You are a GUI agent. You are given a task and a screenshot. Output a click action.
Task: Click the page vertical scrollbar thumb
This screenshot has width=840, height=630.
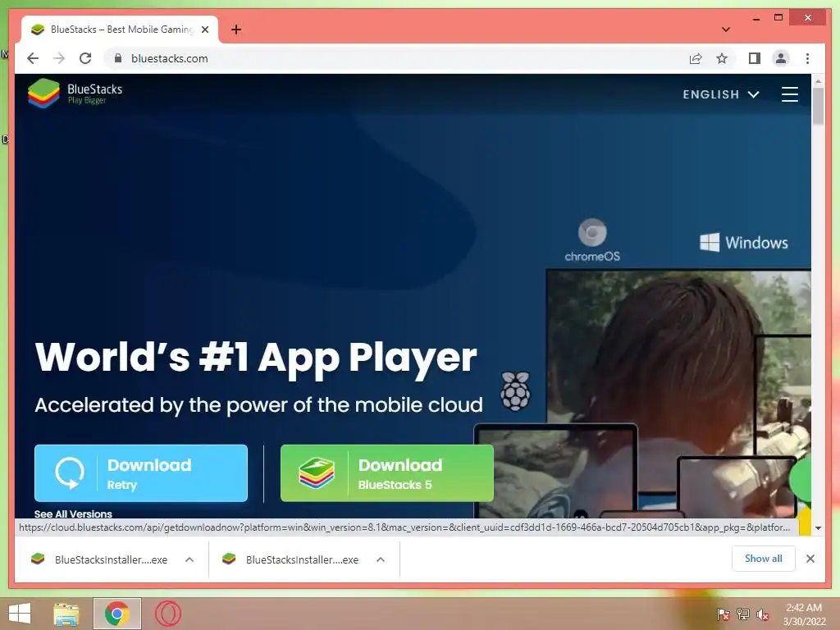[x=818, y=106]
